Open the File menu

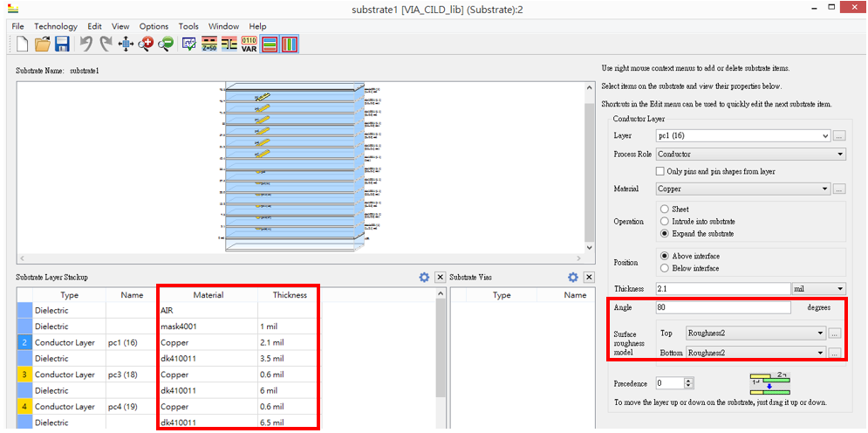click(x=17, y=26)
